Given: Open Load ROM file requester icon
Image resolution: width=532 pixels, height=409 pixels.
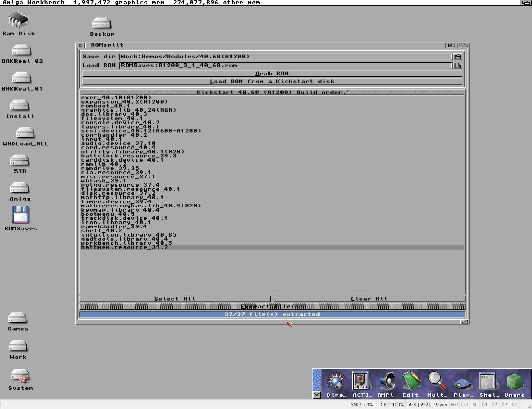Looking at the screenshot, I should tap(458, 66).
